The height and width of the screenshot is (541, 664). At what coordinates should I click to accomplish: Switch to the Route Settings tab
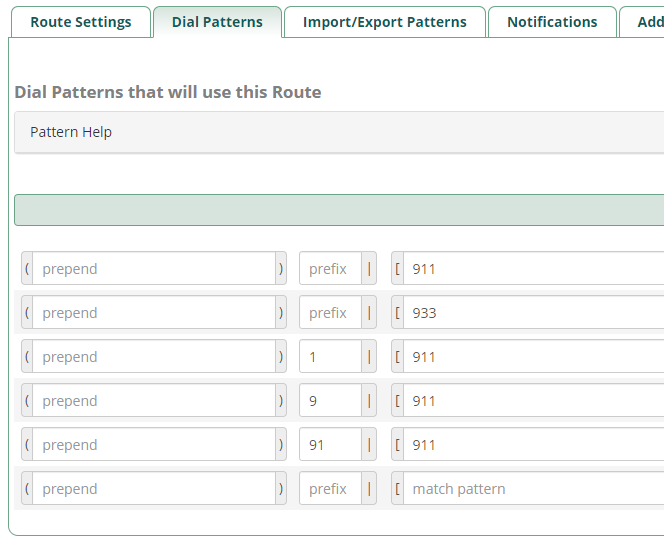81,22
